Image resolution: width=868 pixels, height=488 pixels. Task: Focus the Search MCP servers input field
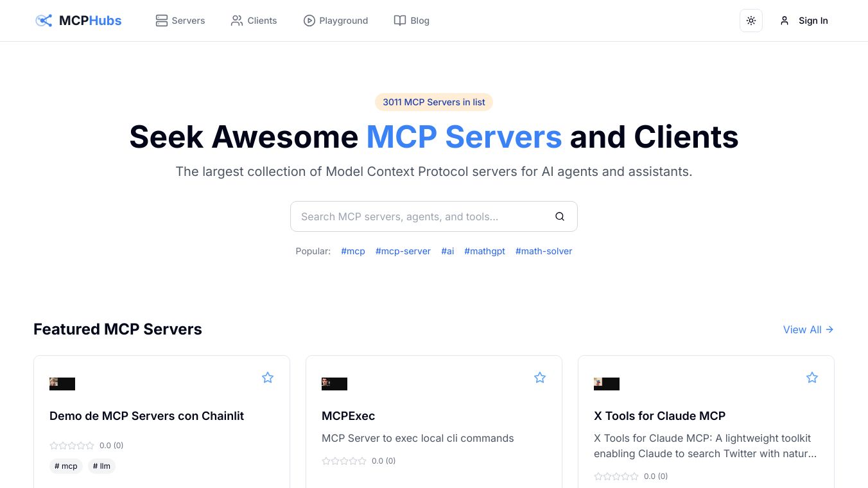click(x=434, y=216)
